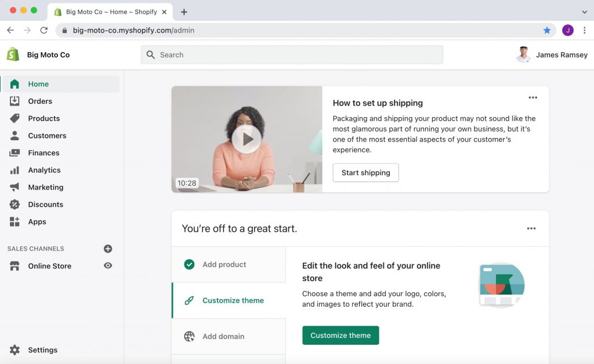This screenshot has width=594, height=364.
Task: Go to Home in the sidebar
Action: 60,84
